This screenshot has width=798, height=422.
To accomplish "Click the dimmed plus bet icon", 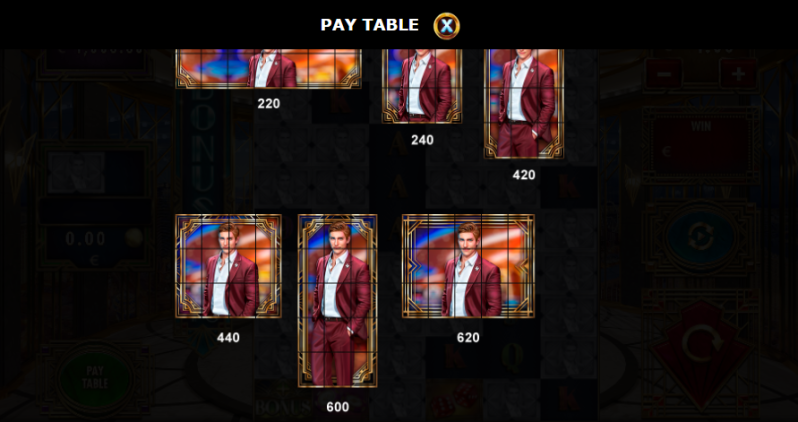I will pos(738,74).
